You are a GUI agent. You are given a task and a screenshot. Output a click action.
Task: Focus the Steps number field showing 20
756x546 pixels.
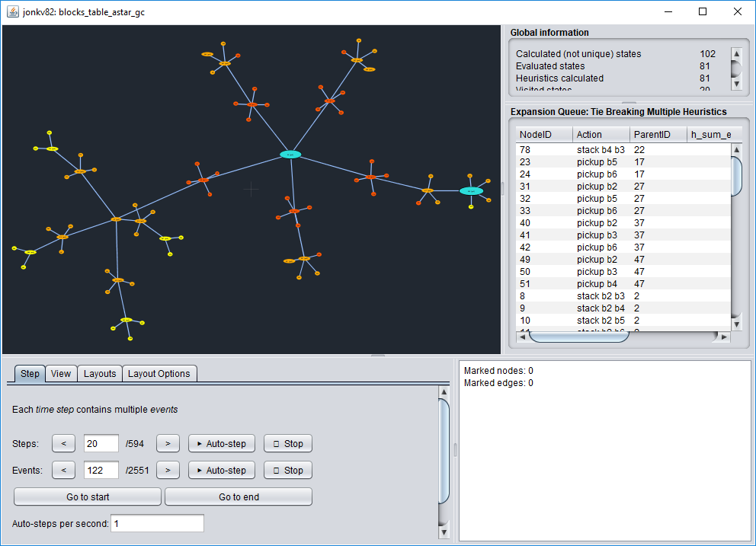(101, 443)
